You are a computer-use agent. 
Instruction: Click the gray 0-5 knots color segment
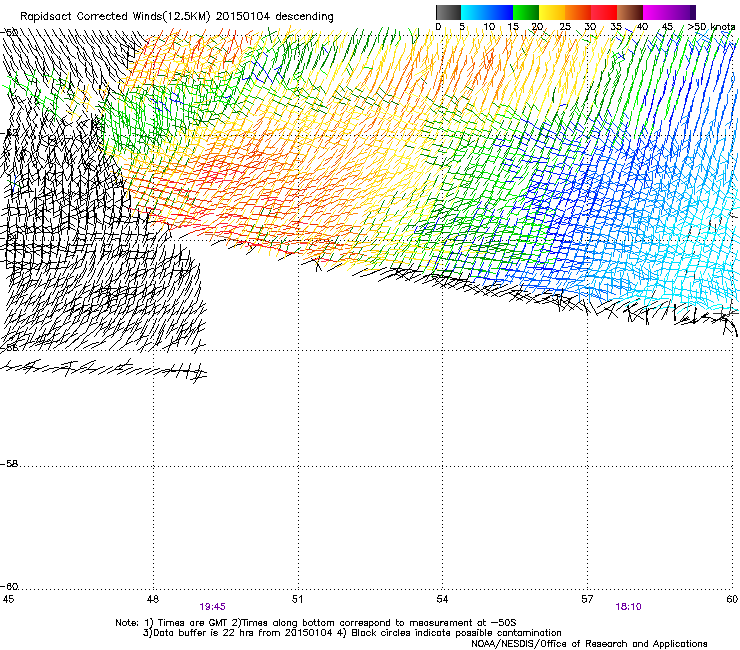[448, 12]
